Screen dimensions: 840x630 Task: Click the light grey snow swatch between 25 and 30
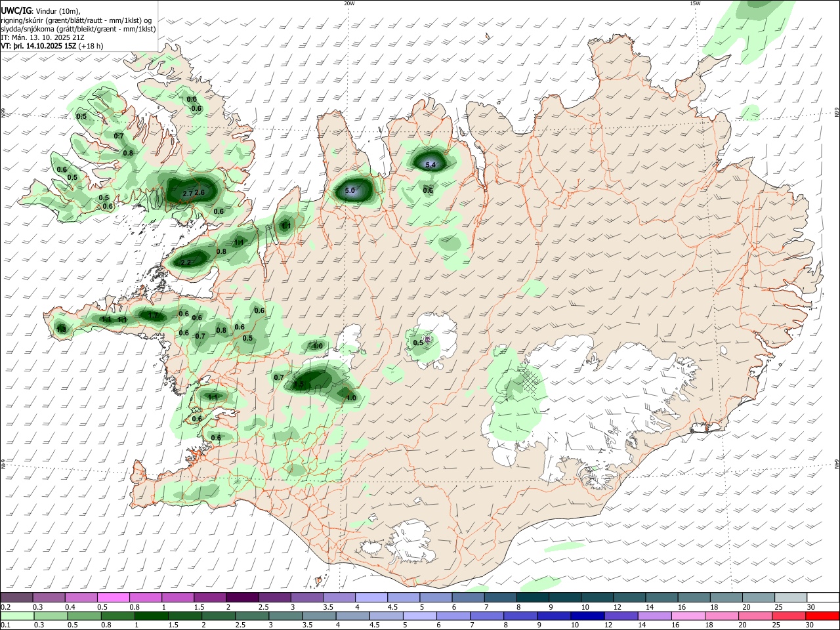pos(791,597)
